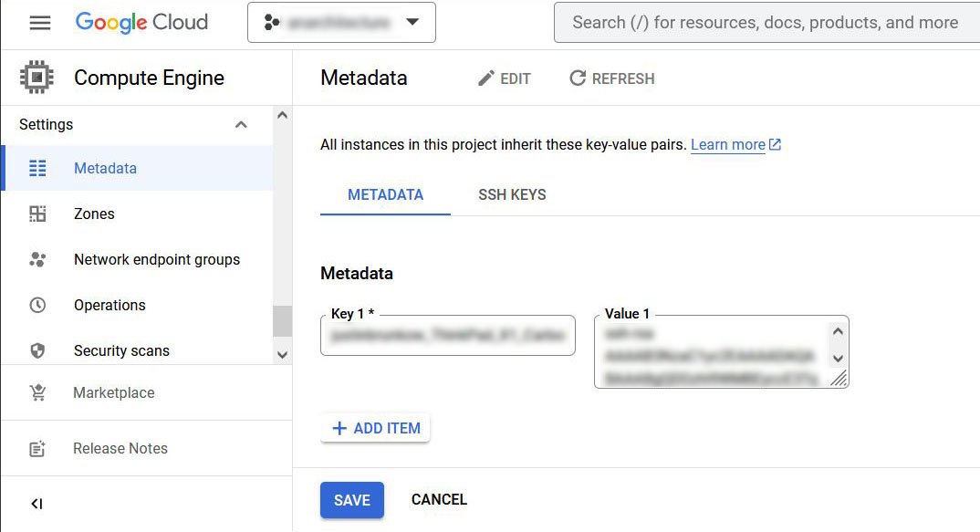The height and width of the screenshot is (532, 980).
Task: Click the REFRESH button
Action: click(x=612, y=78)
